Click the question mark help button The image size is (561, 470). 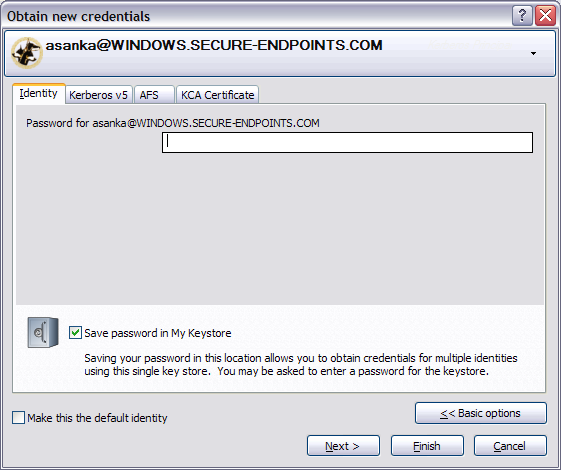point(522,16)
